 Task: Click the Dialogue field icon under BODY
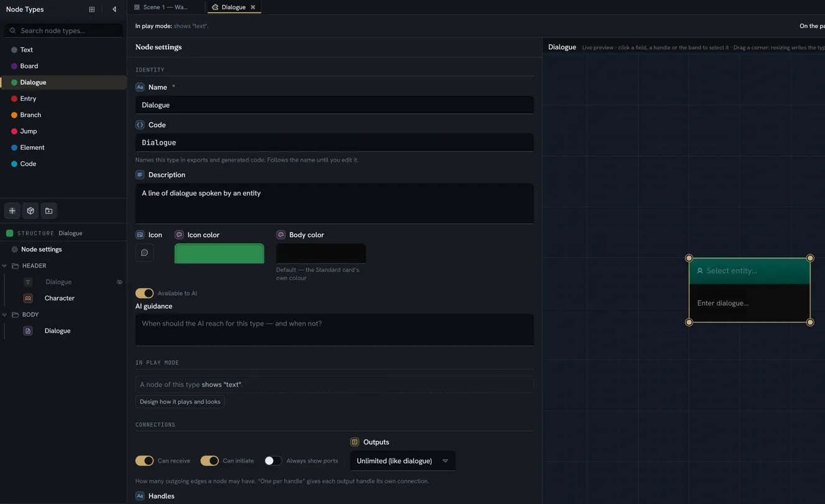click(28, 331)
